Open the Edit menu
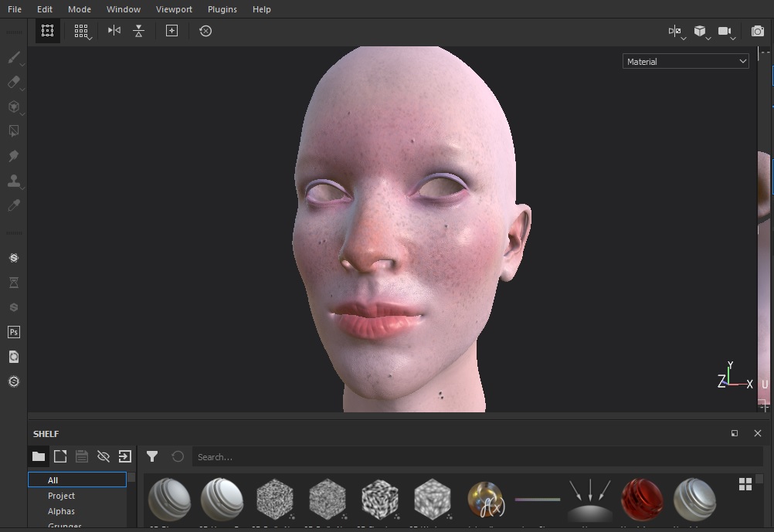The image size is (774, 532). point(45,9)
